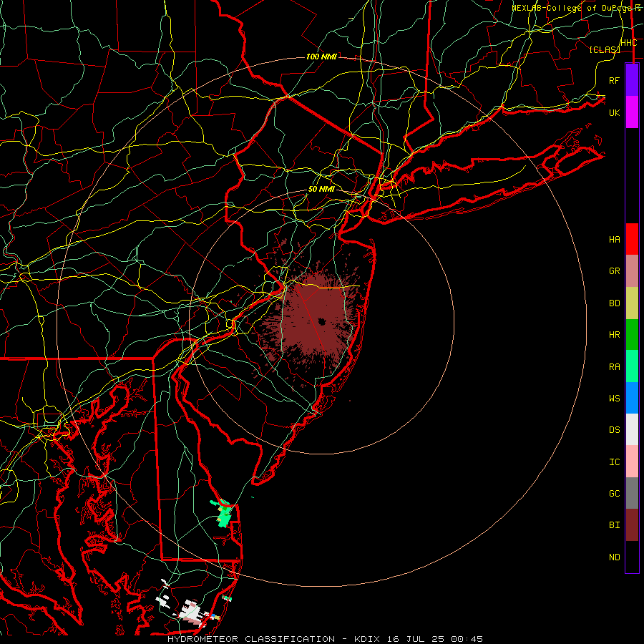
Task: Click the black radar site center dot
Action: click(x=321, y=321)
